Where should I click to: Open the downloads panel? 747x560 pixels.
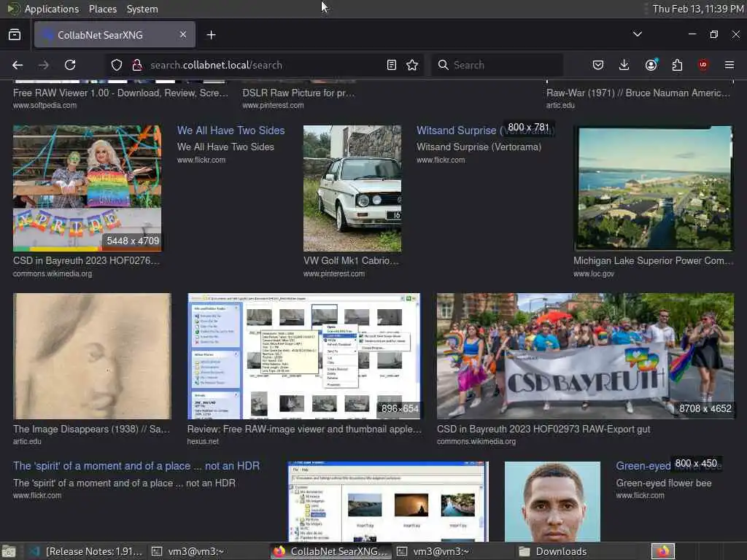pyautogui.click(x=624, y=65)
